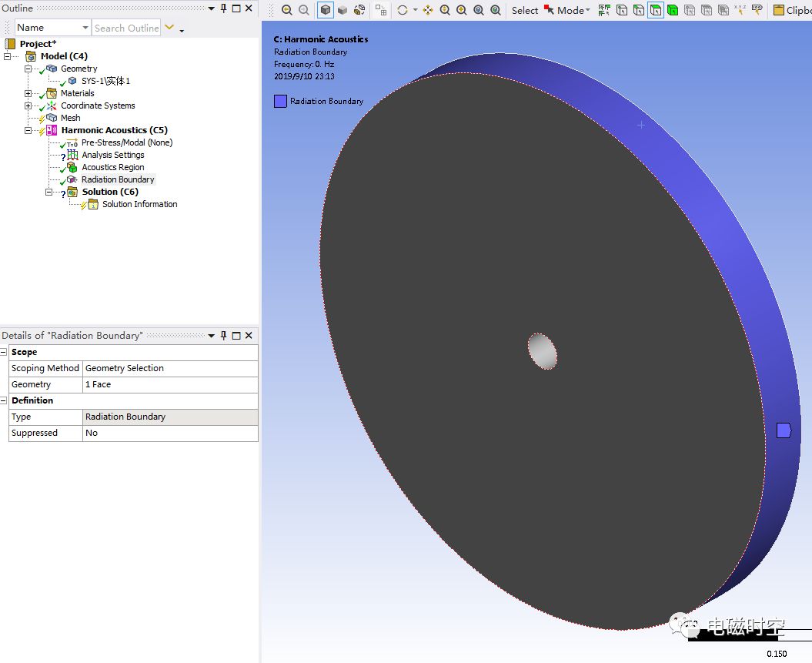Open Solution Information item
The image size is (812, 663).
[x=140, y=204]
